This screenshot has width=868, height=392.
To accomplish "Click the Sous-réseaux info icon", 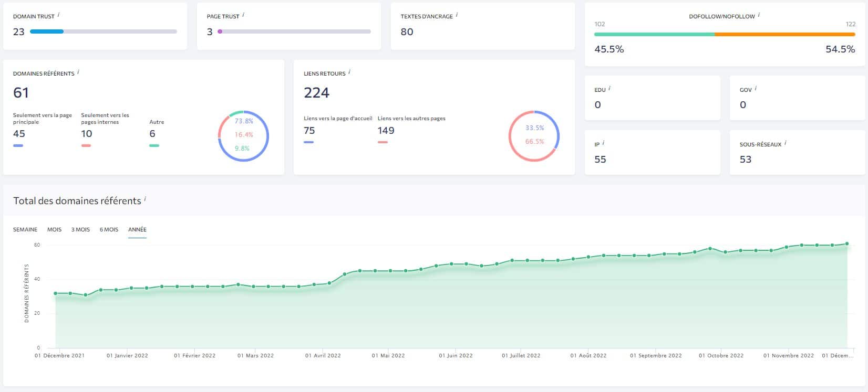I will [785, 143].
